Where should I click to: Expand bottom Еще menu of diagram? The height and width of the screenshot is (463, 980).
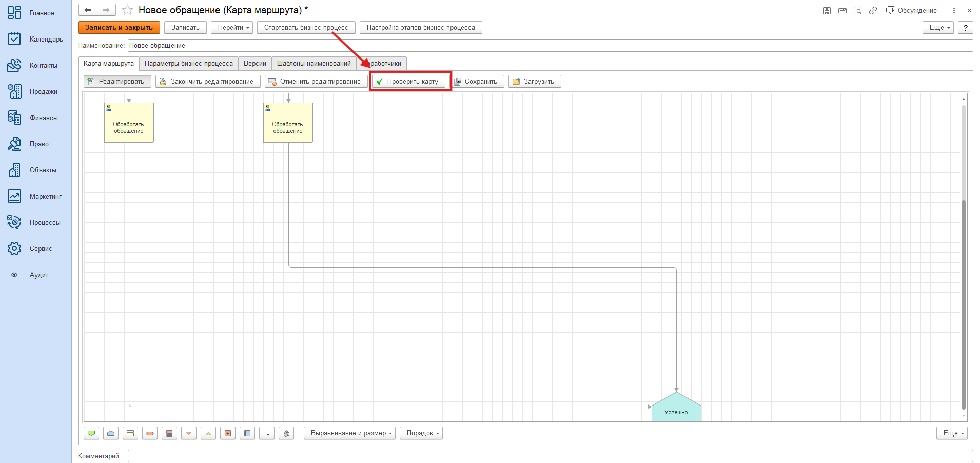[x=952, y=433]
